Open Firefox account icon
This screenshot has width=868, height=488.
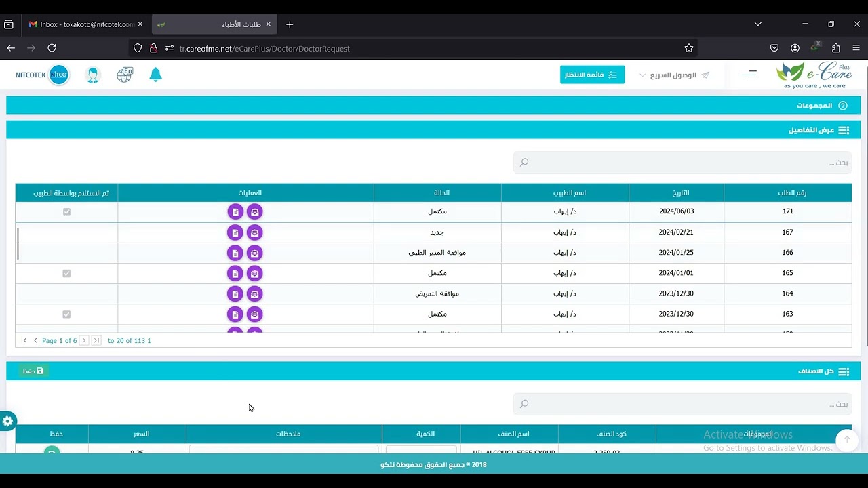(x=795, y=48)
